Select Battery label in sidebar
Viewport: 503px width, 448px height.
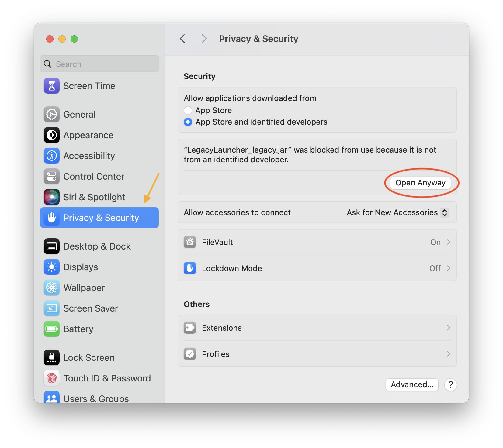78,329
